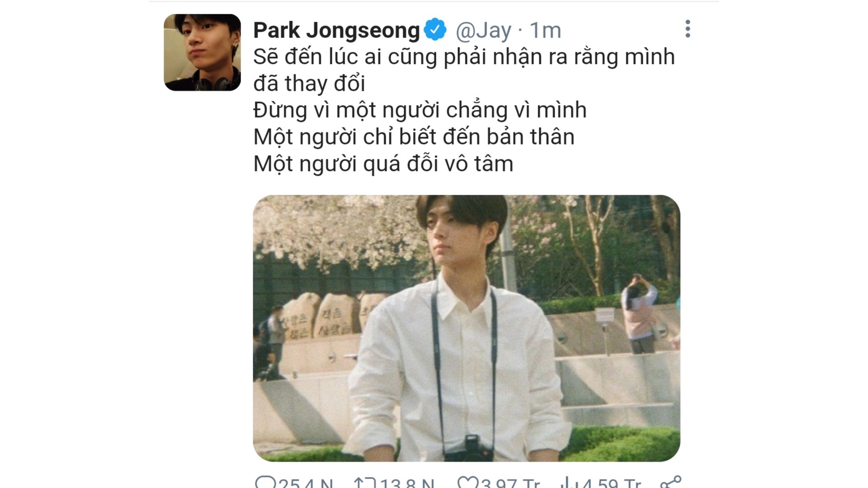Click the 1m timestamp
Image resolution: width=868 pixels, height=488 pixels.
pyautogui.click(x=545, y=31)
